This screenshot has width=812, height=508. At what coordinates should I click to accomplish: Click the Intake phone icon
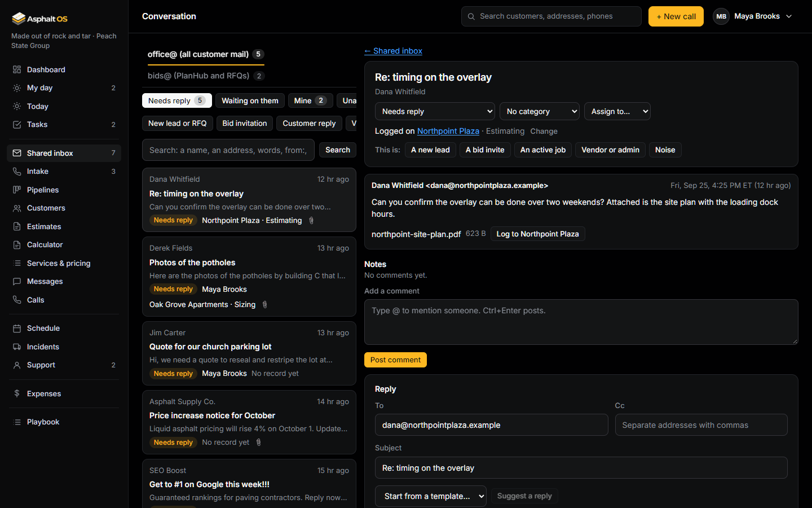click(x=17, y=172)
